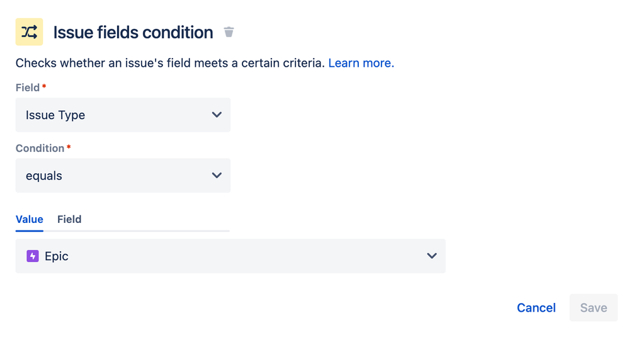Open the Learn more link
629x364 pixels.
pyautogui.click(x=361, y=63)
